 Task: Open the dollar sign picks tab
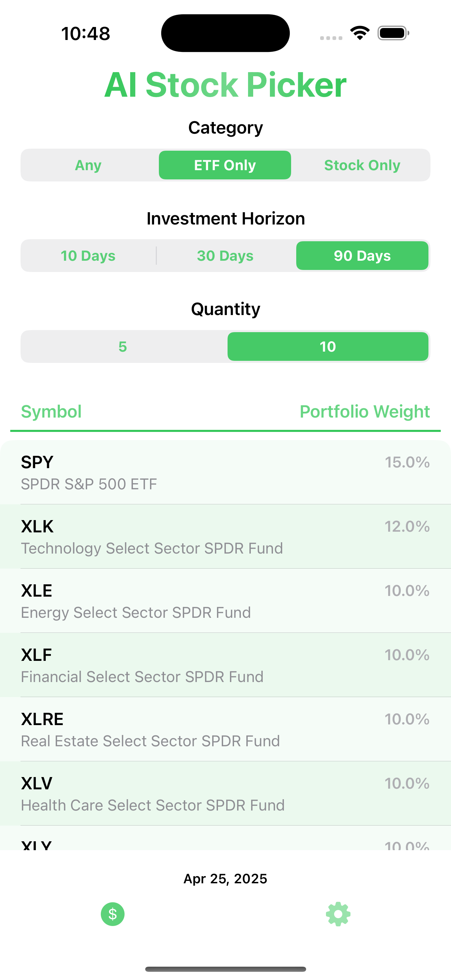(112, 914)
